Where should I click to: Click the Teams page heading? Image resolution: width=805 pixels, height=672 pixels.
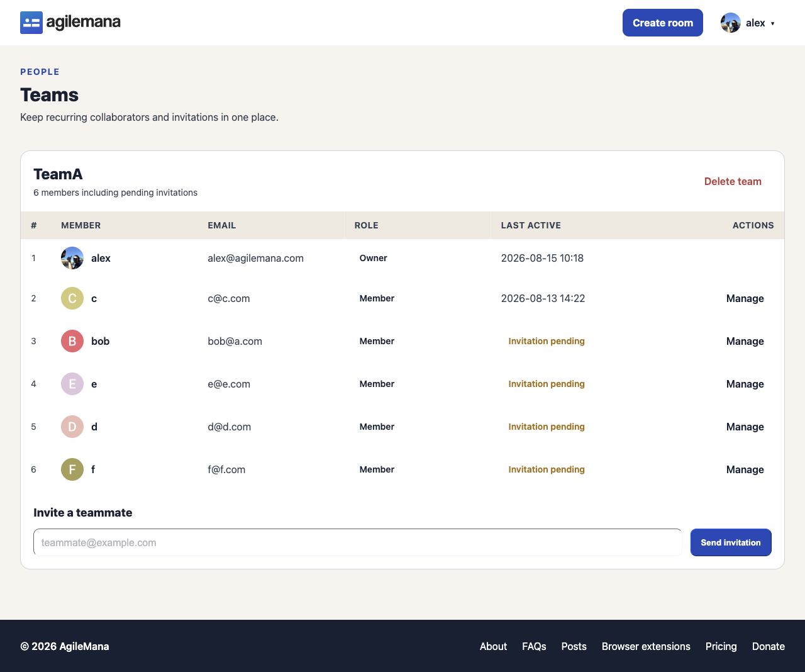[x=49, y=94]
